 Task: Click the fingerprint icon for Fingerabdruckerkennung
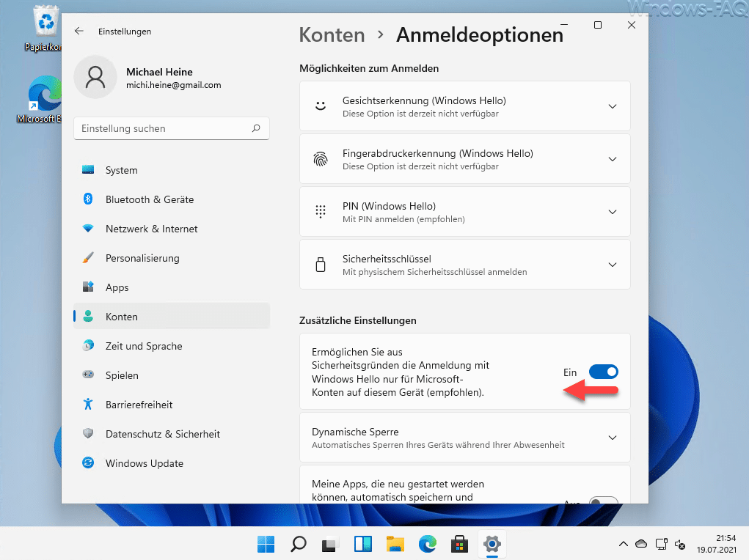[321, 159]
